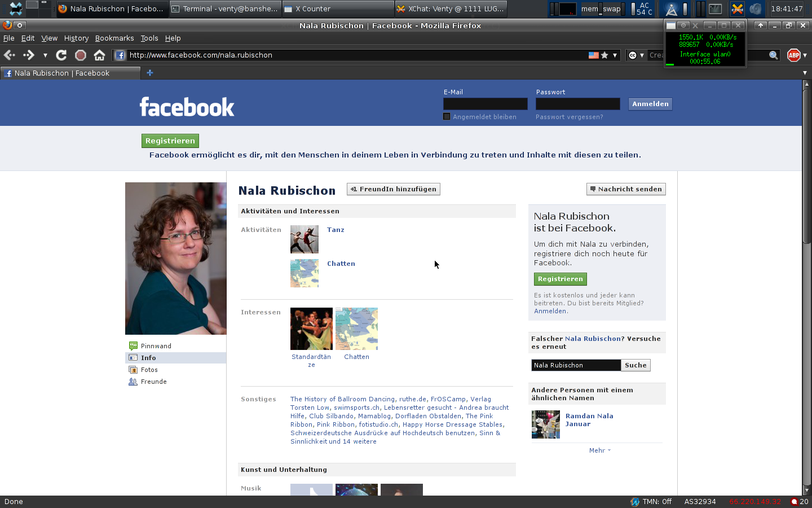
Task: Click the 'FreundIn hinzufügen' button
Action: (394, 189)
